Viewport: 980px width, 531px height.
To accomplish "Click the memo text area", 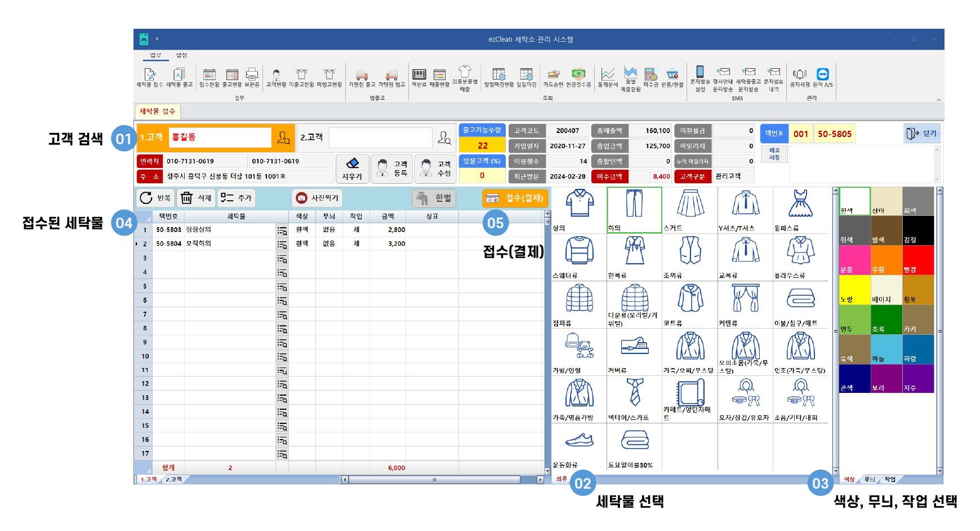I will click(861, 165).
